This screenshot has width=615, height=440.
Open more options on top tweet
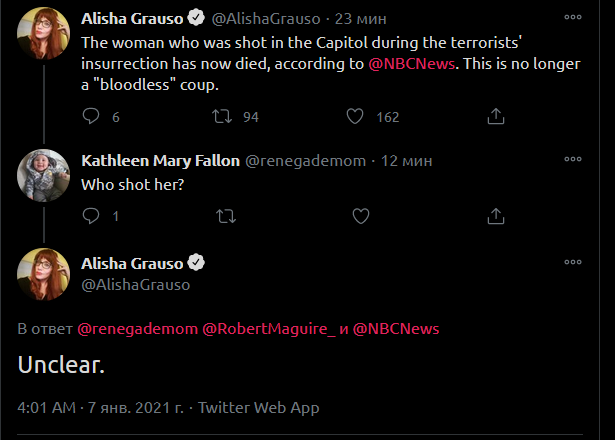click(572, 17)
